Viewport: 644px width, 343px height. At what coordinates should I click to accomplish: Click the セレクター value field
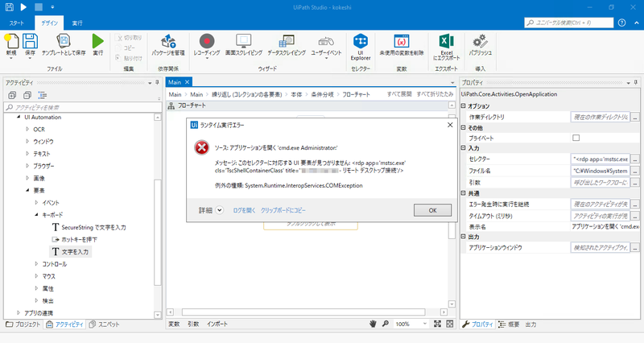tap(601, 159)
